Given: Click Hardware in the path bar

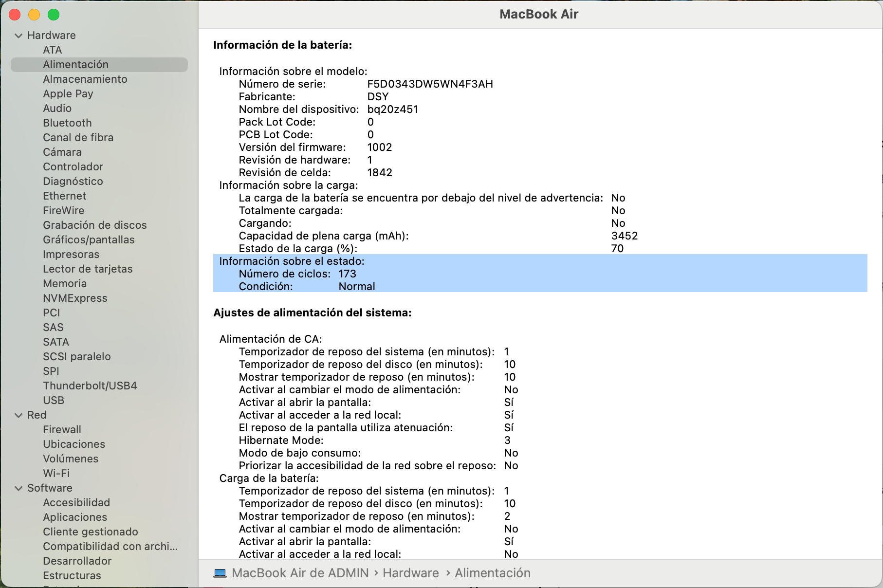Looking at the screenshot, I should 410,573.
